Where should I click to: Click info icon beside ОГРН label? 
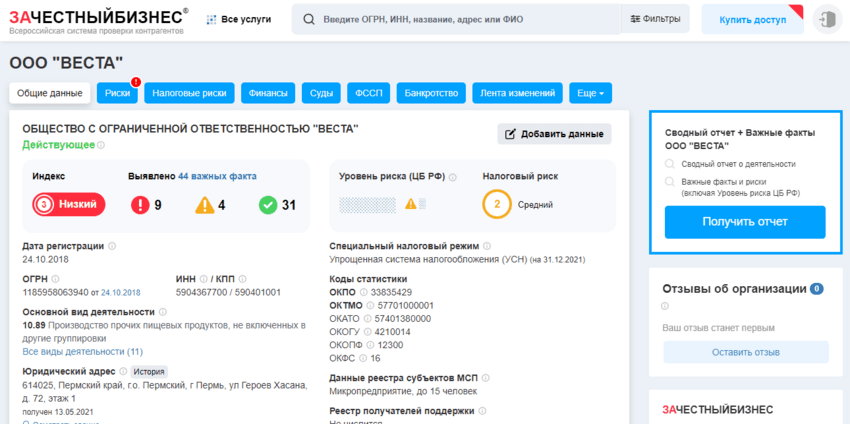(55, 279)
